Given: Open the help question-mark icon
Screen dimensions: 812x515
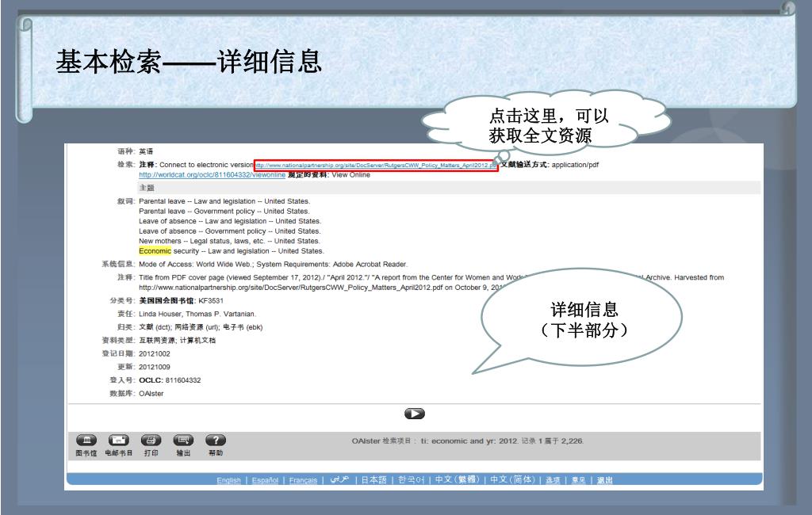Looking at the screenshot, I should pyautogui.click(x=216, y=441).
